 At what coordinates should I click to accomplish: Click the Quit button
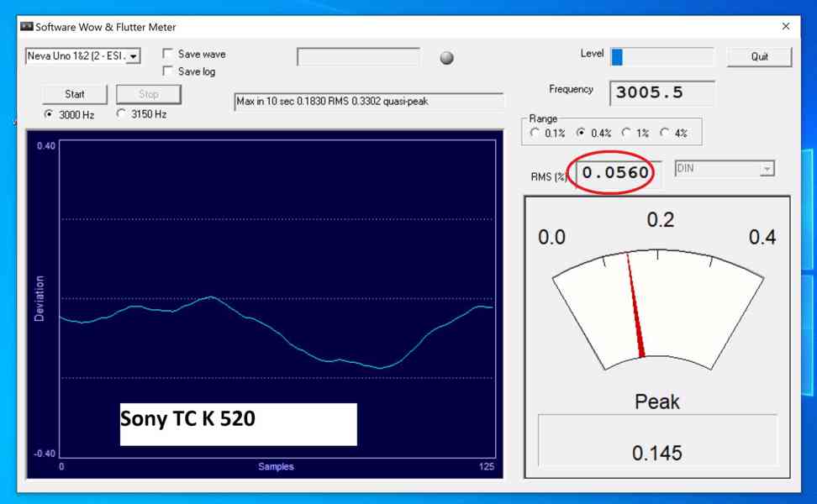[759, 57]
